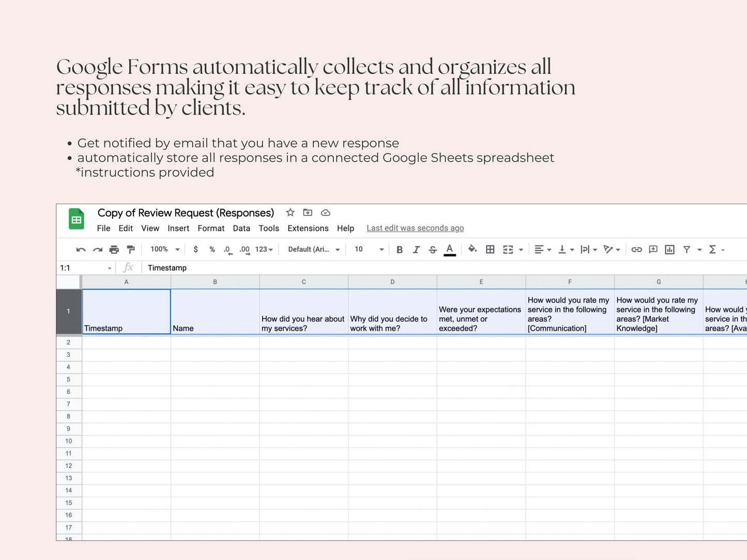This screenshot has width=747, height=560.
Task: Select column A header
Action: pos(126,282)
